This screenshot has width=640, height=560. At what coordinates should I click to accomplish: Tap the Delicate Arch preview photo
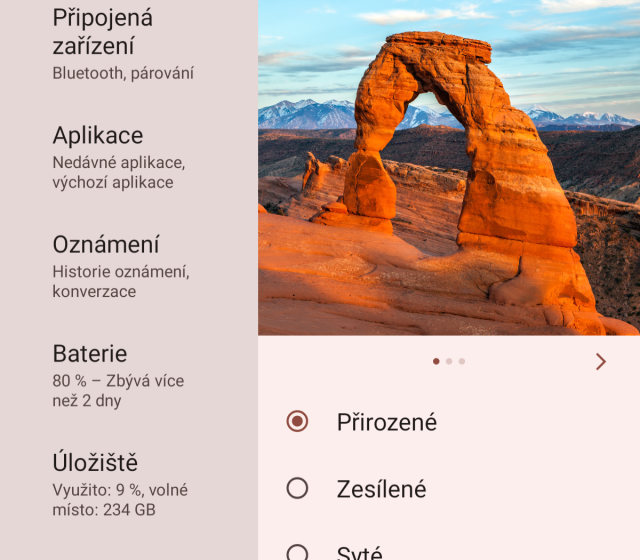[449, 167]
